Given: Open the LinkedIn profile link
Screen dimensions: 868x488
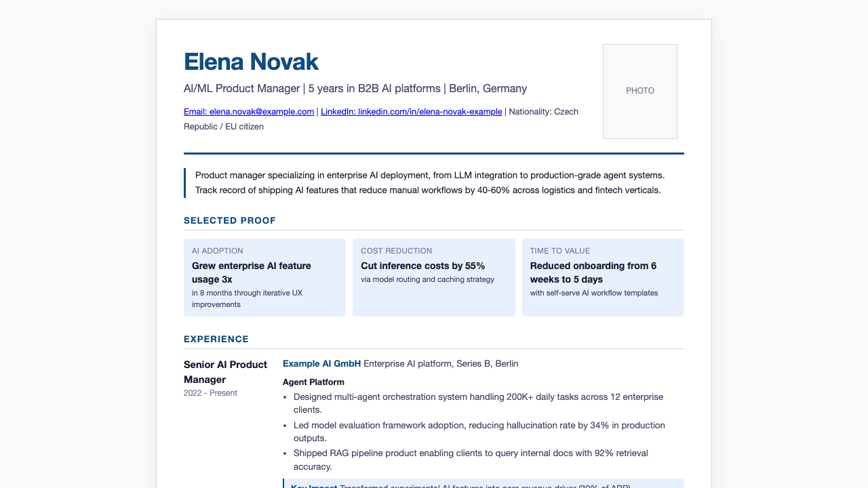Looking at the screenshot, I should click(x=412, y=112).
